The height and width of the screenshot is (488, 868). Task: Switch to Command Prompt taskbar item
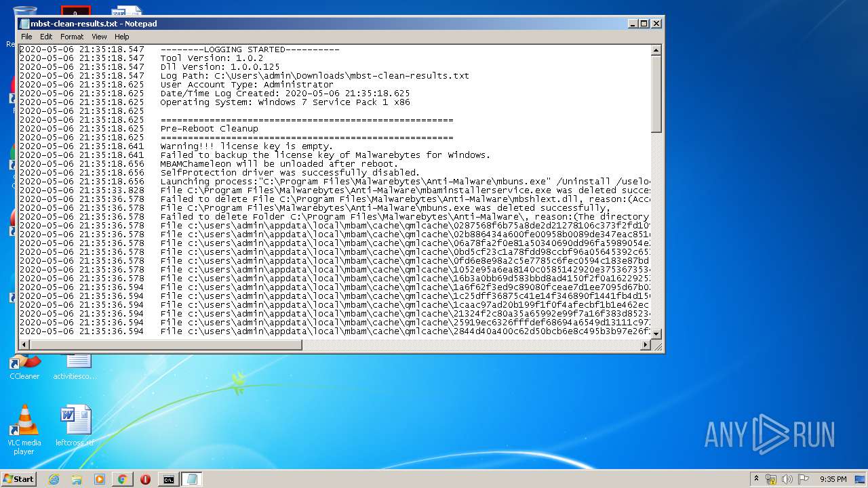(168, 479)
